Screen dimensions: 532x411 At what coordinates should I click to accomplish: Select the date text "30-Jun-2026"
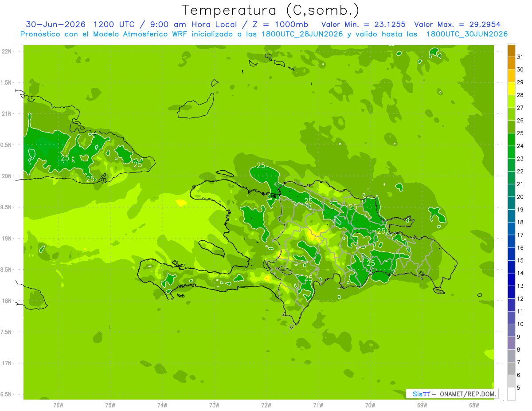56,24
